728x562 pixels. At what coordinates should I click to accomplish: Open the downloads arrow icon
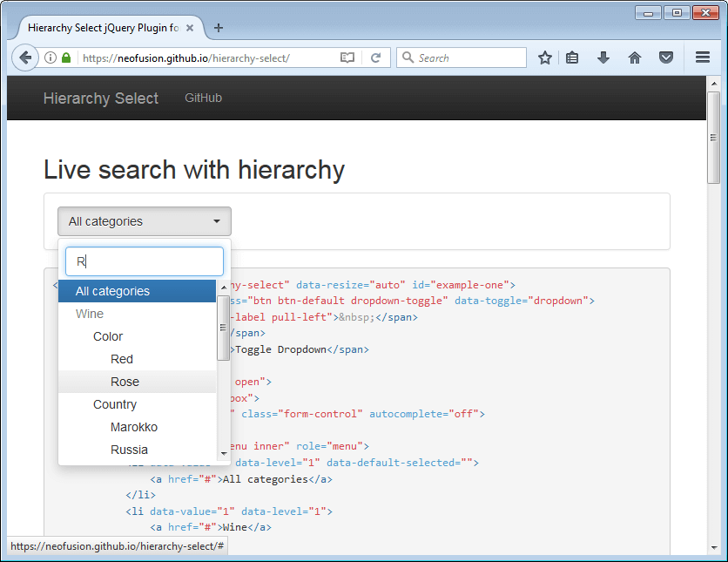(x=603, y=58)
